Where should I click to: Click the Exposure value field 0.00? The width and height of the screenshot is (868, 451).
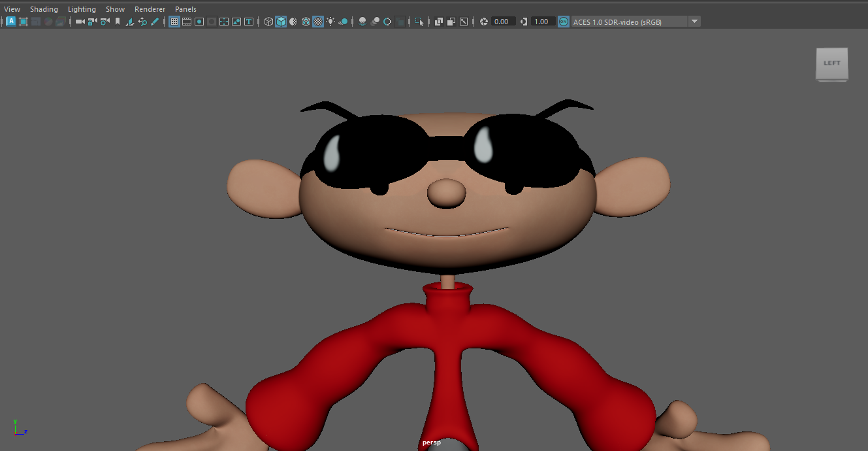click(503, 22)
